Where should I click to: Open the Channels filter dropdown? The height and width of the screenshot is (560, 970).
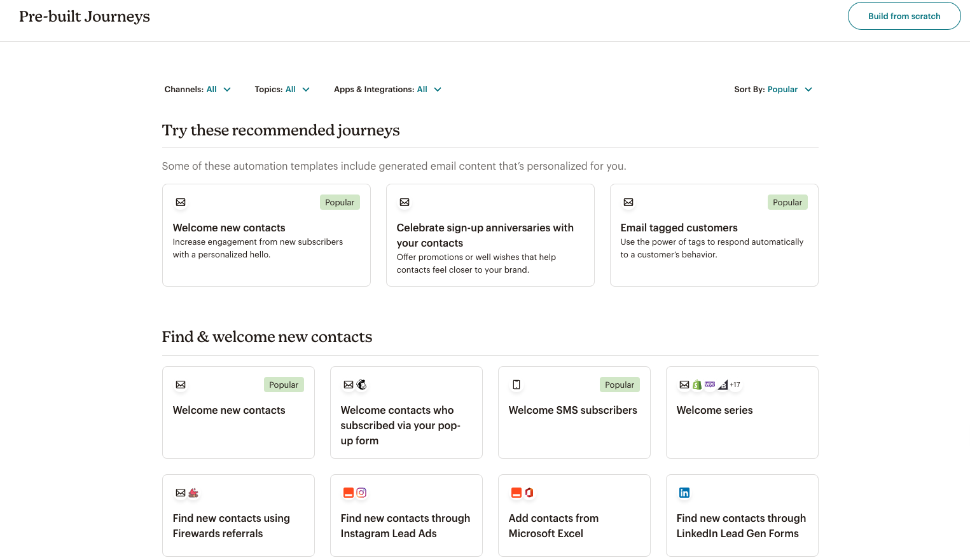coord(198,90)
